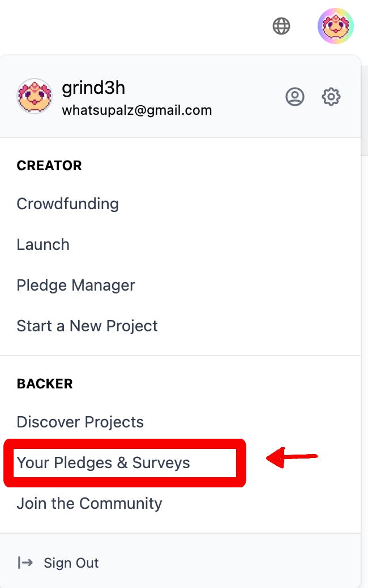Select Your Pledges & Surveys
The image size is (368, 588).
pos(103,462)
